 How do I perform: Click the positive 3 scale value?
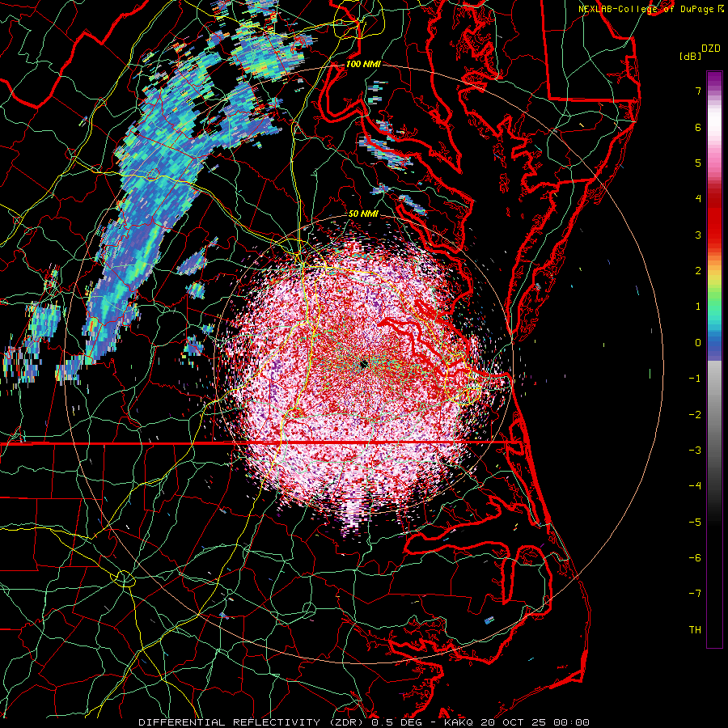(698, 235)
